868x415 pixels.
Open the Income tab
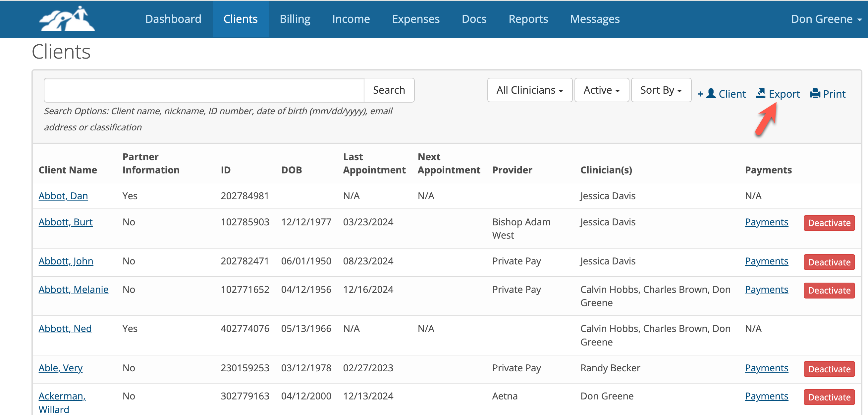[x=351, y=19]
